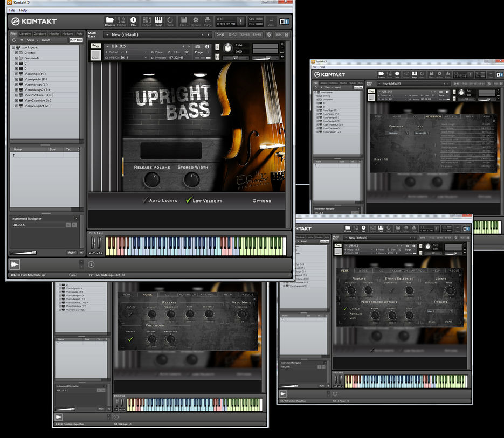This screenshot has height=438, width=504.
Task: Click the Options button on Upright Bass
Action: click(261, 201)
